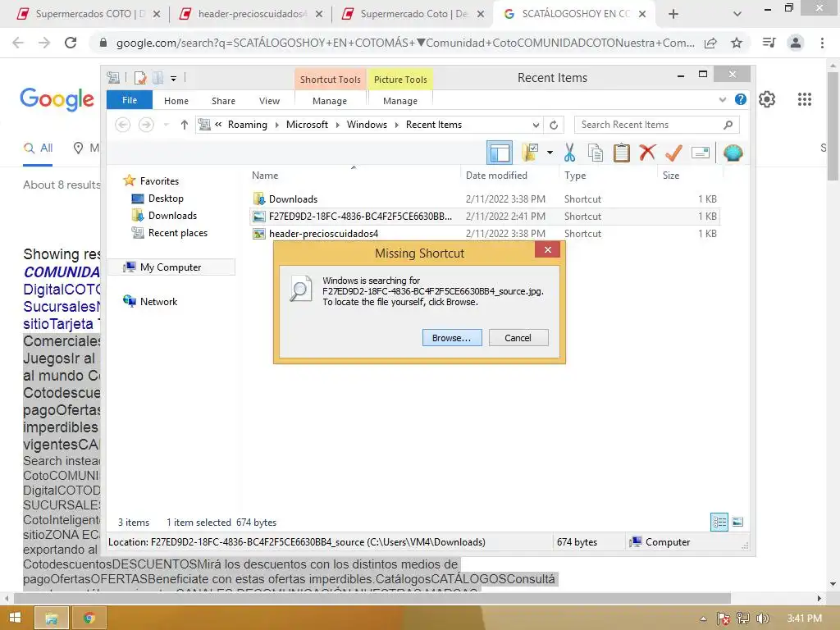Image resolution: width=840 pixels, height=630 pixels.
Task: Click Microsoft in the breadcrumb path
Action: [307, 125]
